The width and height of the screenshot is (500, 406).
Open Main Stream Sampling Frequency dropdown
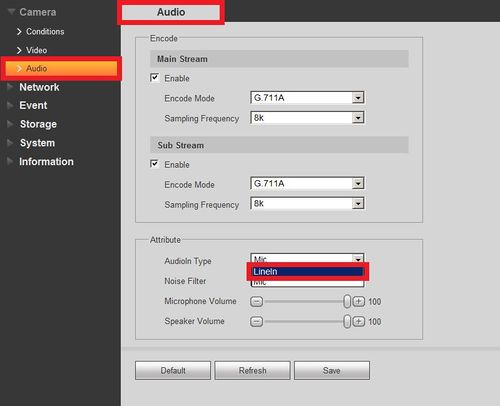coord(307,118)
